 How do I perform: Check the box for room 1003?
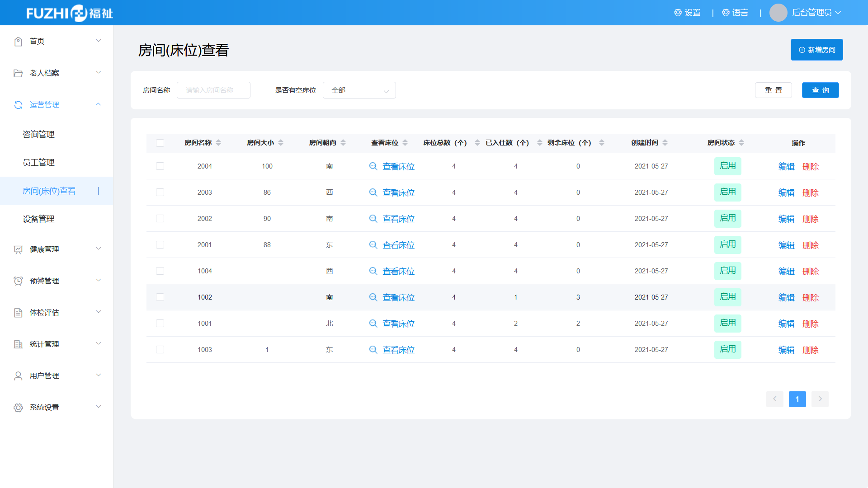click(160, 350)
